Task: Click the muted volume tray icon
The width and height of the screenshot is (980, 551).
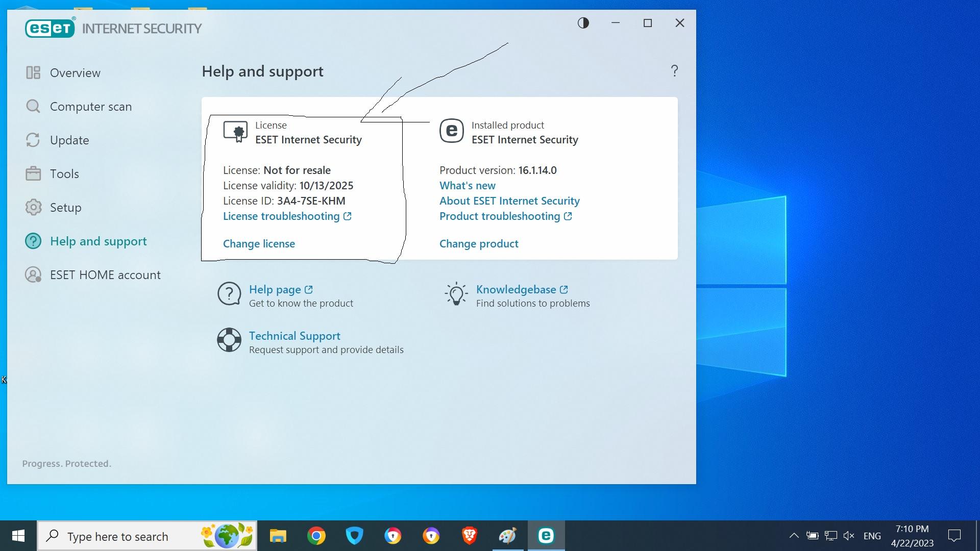Action: click(x=849, y=536)
